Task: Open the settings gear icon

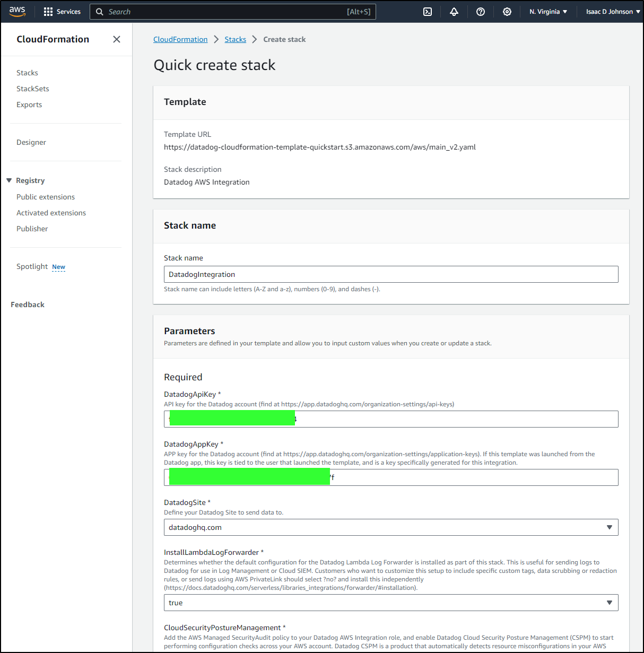Action: coord(507,12)
